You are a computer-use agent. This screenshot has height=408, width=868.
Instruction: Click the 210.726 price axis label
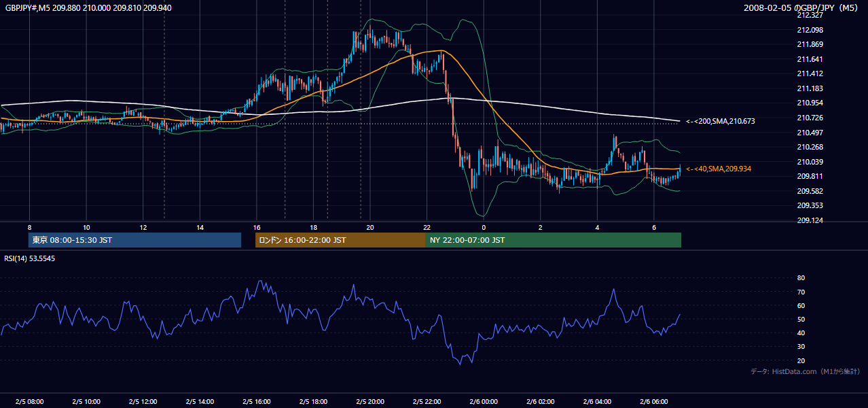pyautogui.click(x=810, y=118)
